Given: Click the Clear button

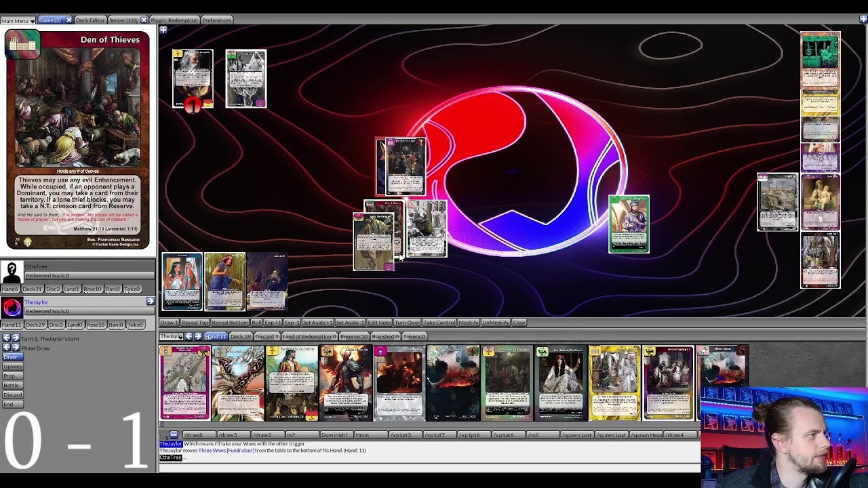Looking at the screenshot, I should pos(519,323).
